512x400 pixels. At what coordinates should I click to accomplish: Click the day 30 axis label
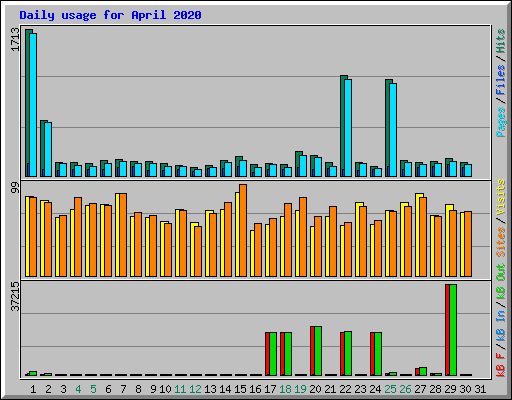465,389
